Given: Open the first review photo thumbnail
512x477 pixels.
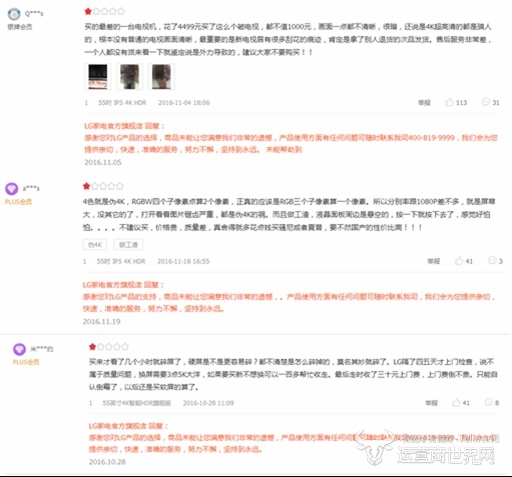Looking at the screenshot, I should (98, 77).
